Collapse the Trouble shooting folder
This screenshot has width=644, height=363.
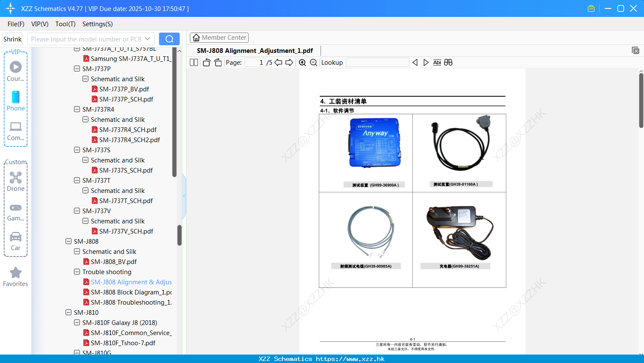coord(77,272)
